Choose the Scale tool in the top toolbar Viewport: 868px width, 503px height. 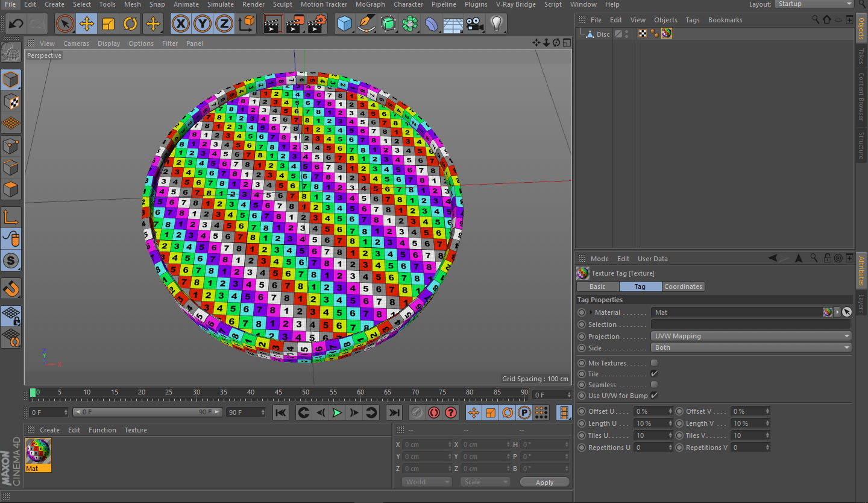(x=108, y=24)
